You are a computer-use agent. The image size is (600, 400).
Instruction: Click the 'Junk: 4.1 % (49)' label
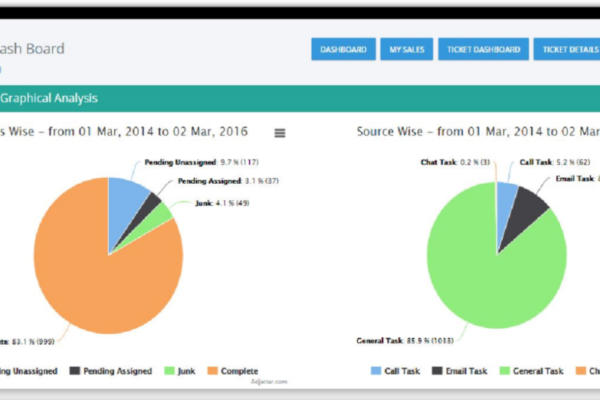point(222,203)
